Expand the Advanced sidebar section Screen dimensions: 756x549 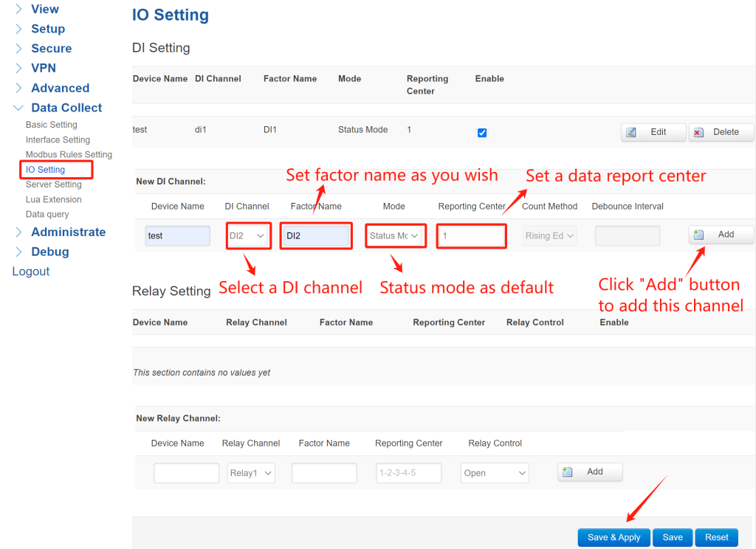58,88
